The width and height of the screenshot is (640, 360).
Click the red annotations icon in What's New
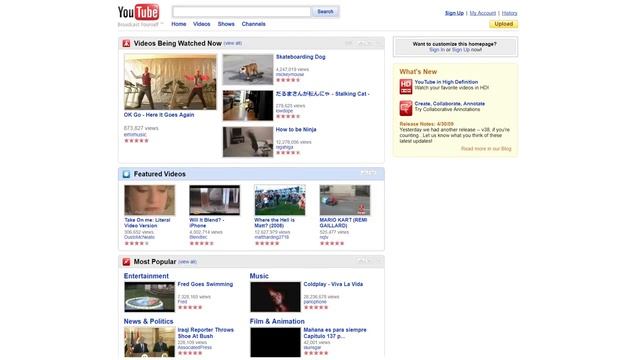click(406, 108)
